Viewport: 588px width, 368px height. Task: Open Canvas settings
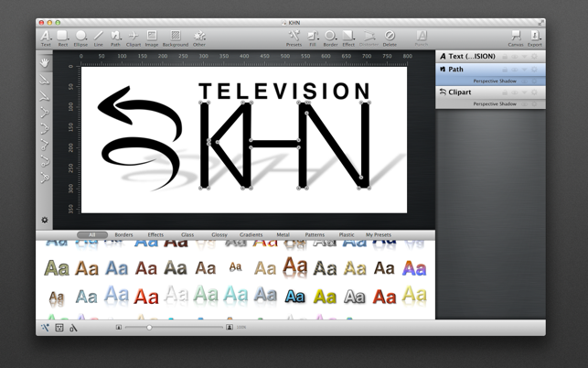click(x=516, y=38)
